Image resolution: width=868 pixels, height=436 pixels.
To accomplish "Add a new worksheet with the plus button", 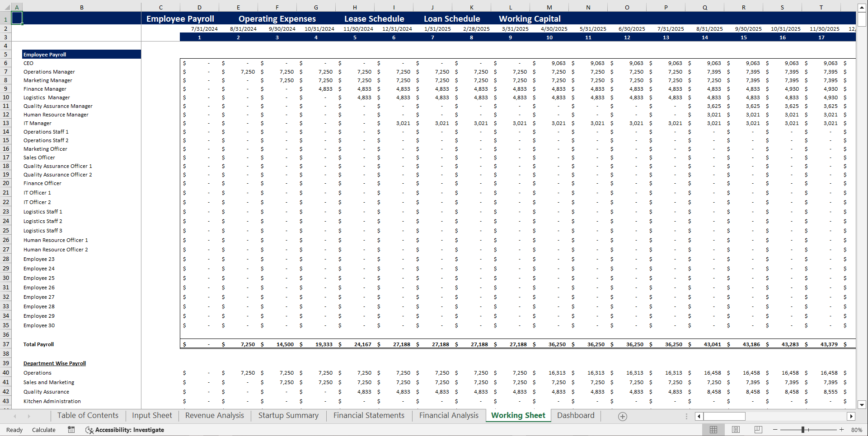I will pos(622,416).
